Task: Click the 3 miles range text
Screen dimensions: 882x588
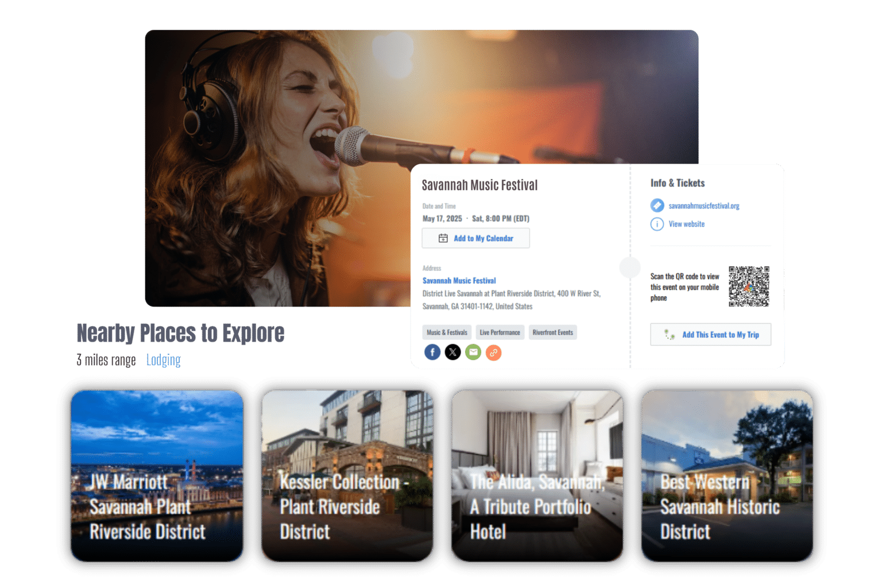Action: click(x=106, y=360)
